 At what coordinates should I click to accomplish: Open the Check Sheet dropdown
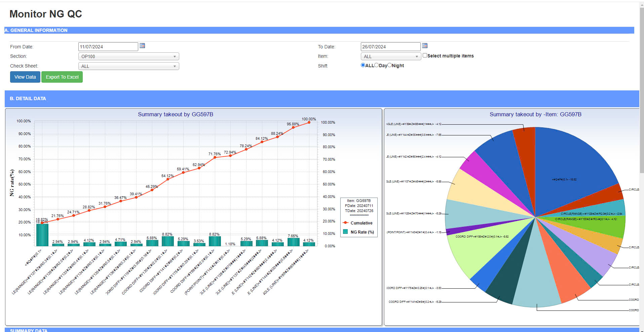(128, 66)
